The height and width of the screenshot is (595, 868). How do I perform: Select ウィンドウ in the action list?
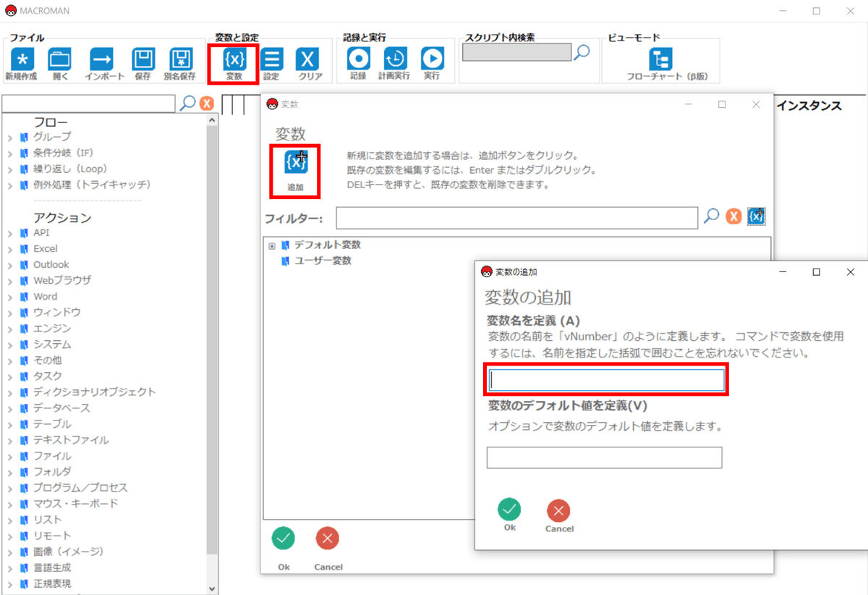coord(56,312)
